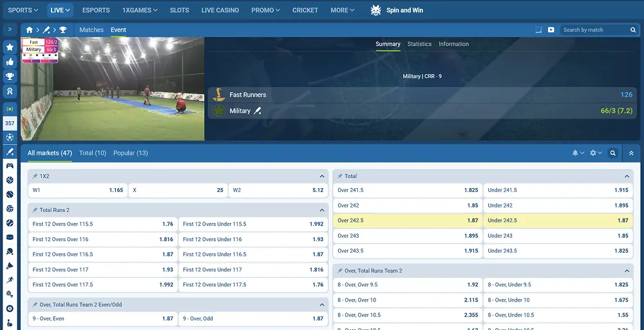Select the badminton shuttlecock icon in sidebar

10,266
